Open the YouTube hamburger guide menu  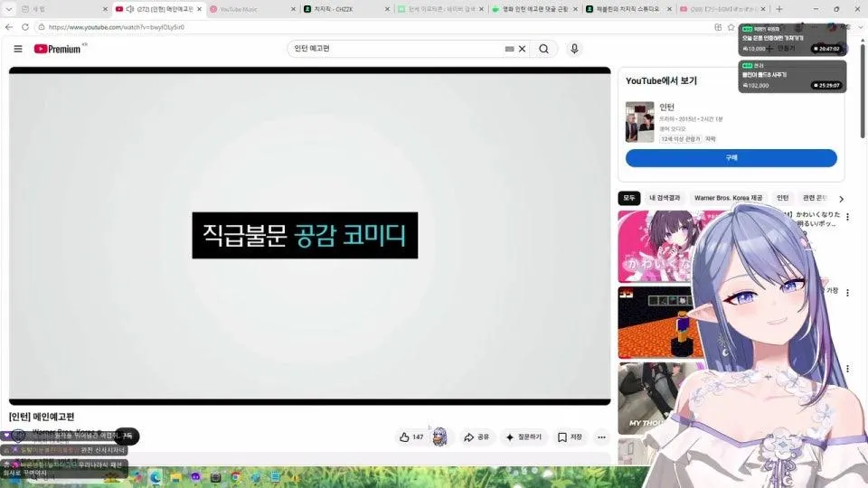18,49
